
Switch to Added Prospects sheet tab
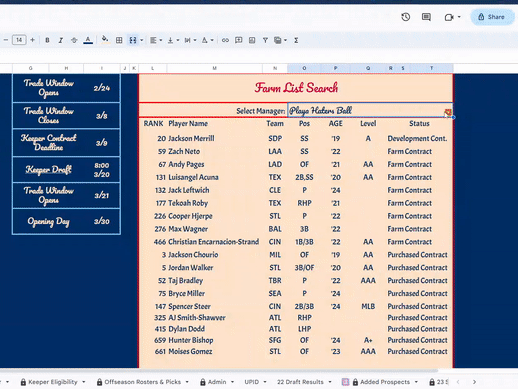click(385, 382)
